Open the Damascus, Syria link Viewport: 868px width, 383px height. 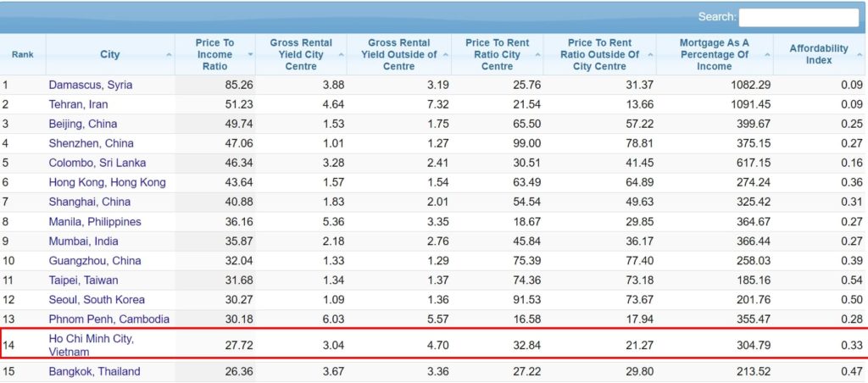click(91, 85)
